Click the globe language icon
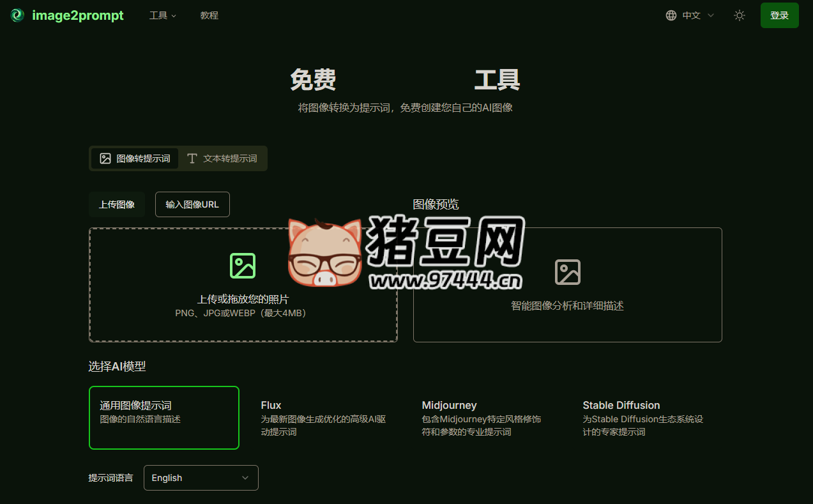The image size is (813, 504). pyautogui.click(x=671, y=15)
